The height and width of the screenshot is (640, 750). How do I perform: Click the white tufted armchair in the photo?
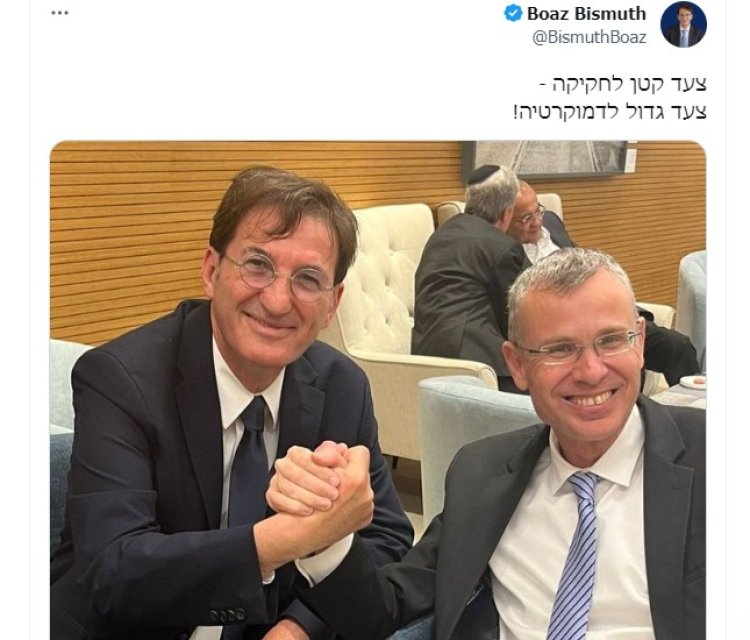(397, 306)
